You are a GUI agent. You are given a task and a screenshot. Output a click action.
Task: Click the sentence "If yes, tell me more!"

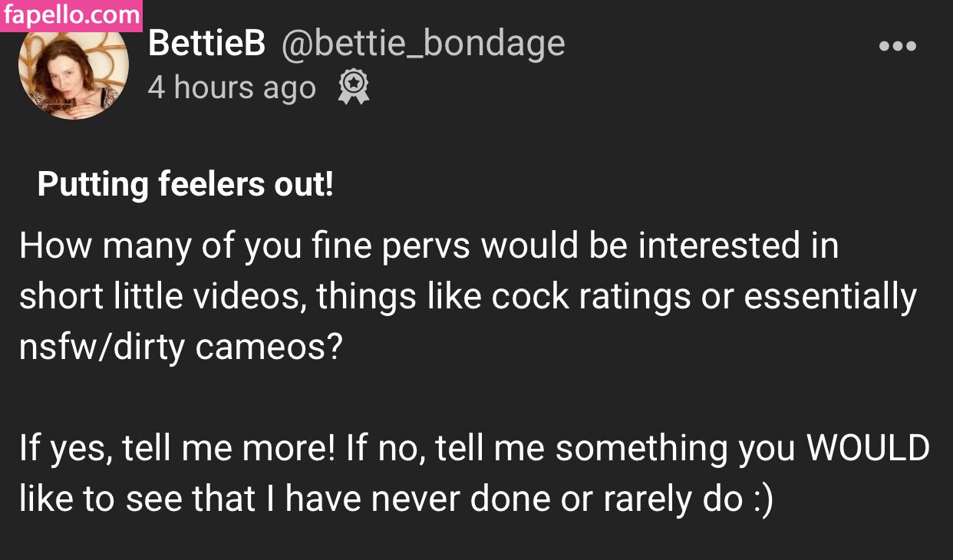point(177,449)
